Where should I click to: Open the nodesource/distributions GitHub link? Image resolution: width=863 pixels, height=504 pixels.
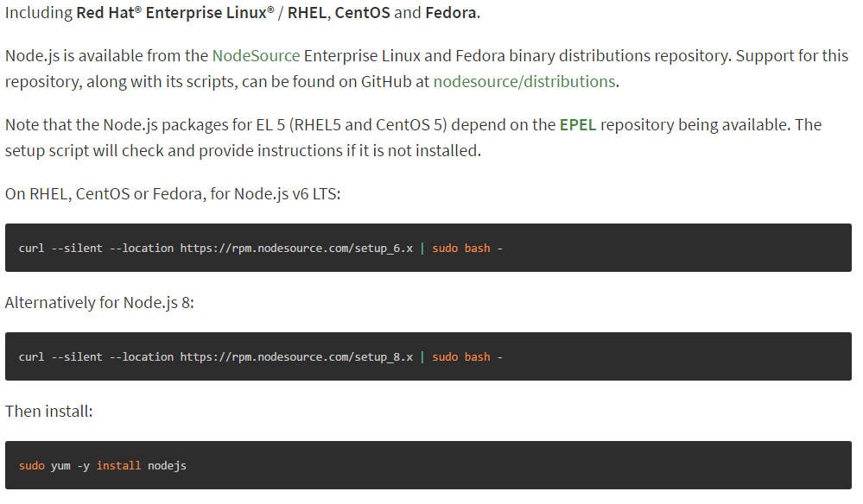[x=524, y=82]
